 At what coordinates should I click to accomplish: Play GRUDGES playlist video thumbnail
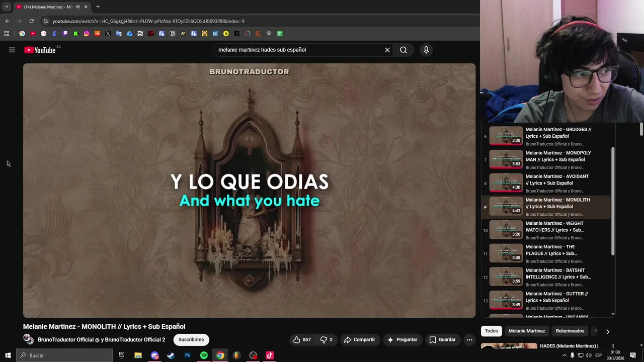pyautogui.click(x=506, y=136)
